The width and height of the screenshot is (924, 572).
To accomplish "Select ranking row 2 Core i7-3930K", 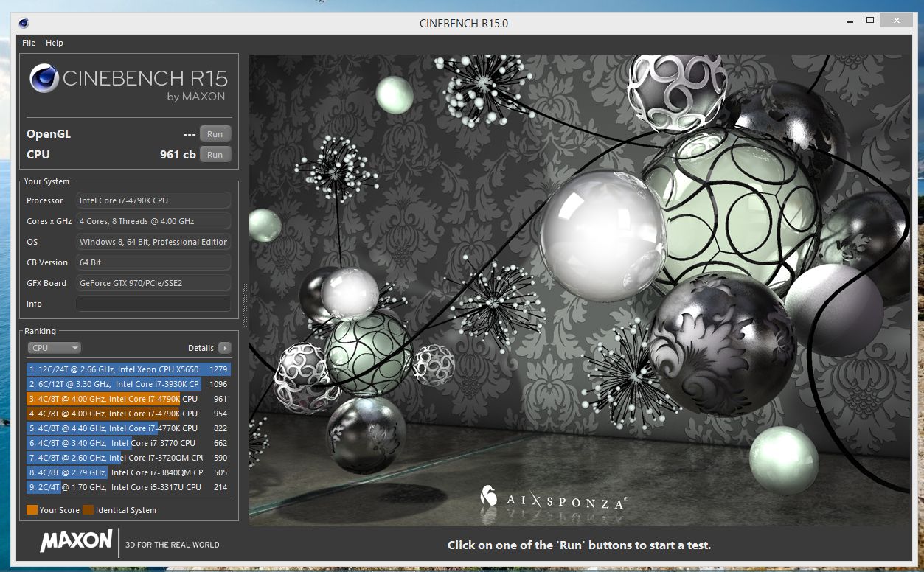I will click(129, 384).
